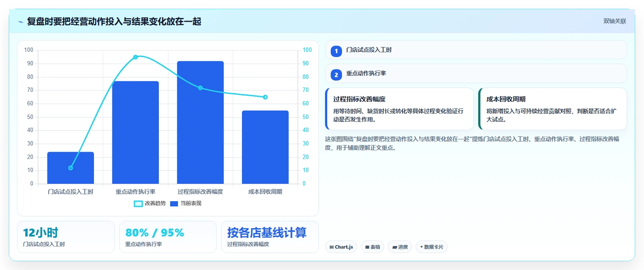Toggle the 改善趋势 legend entry
Viewport: 644px width, 270px height.
tap(150, 203)
